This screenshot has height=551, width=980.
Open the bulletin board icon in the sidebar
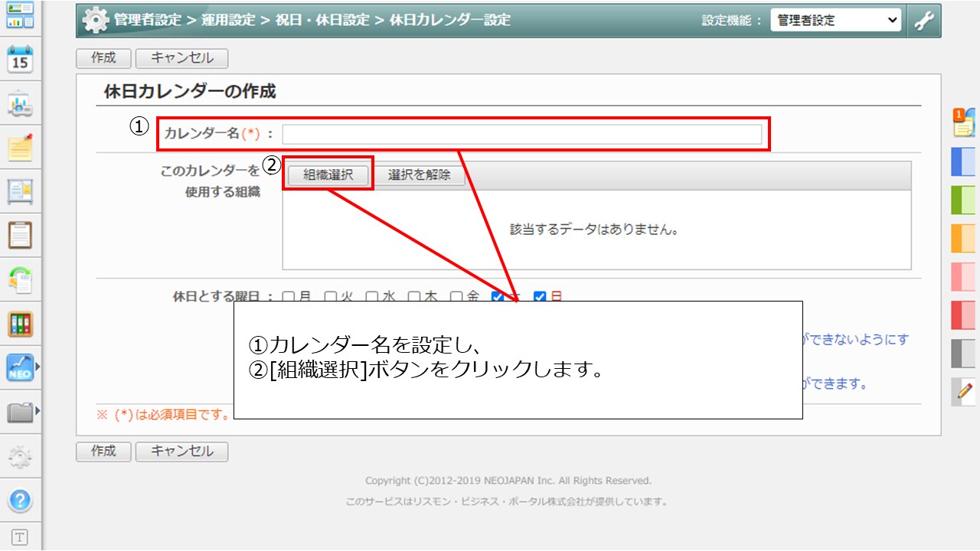tap(20, 191)
